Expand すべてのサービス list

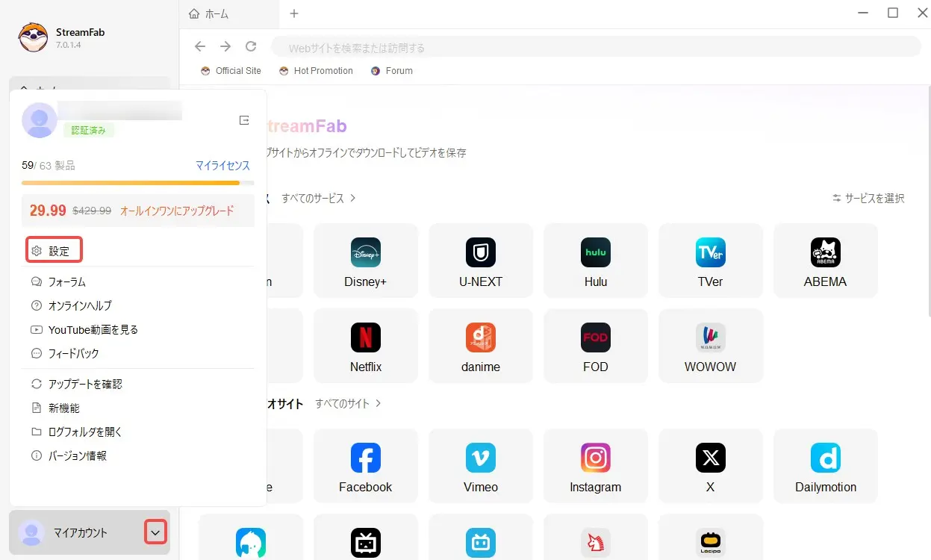pyautogui.click(x=319, y=198)
